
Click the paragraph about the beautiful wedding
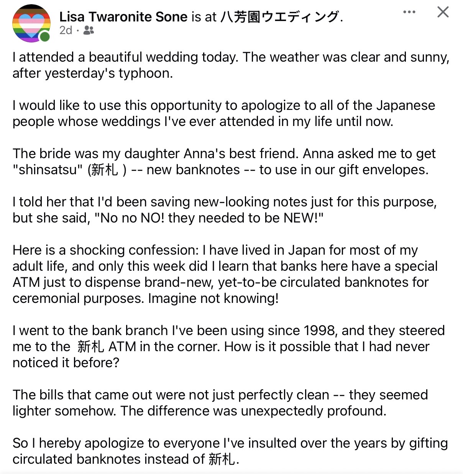(231, 65)
